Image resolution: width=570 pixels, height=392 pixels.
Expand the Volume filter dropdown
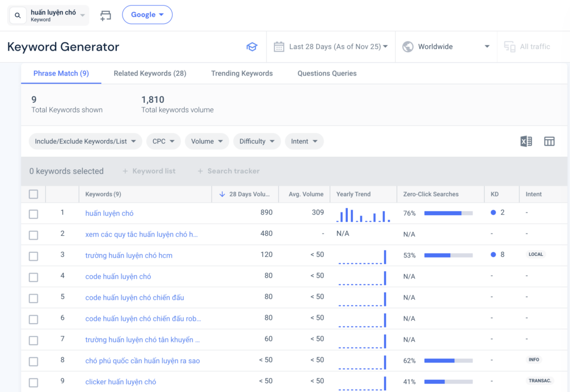207,141
